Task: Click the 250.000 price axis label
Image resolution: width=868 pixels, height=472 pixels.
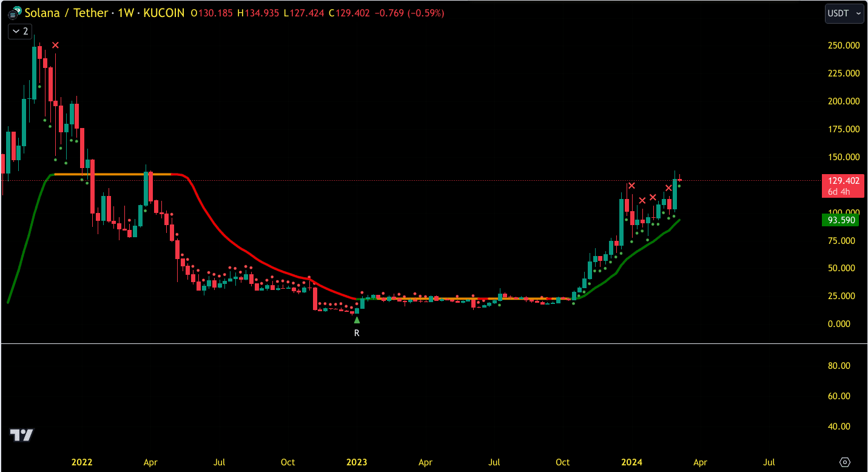Action: click(844, 46)
